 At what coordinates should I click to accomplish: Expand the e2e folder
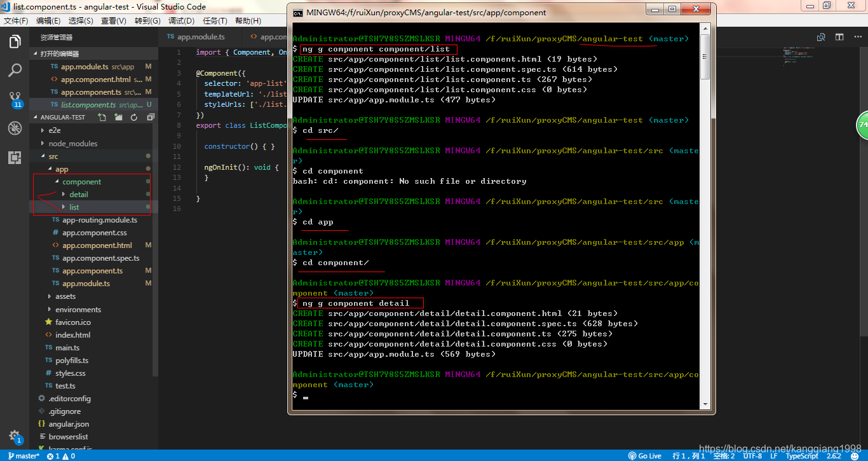[x=54, y=130]
